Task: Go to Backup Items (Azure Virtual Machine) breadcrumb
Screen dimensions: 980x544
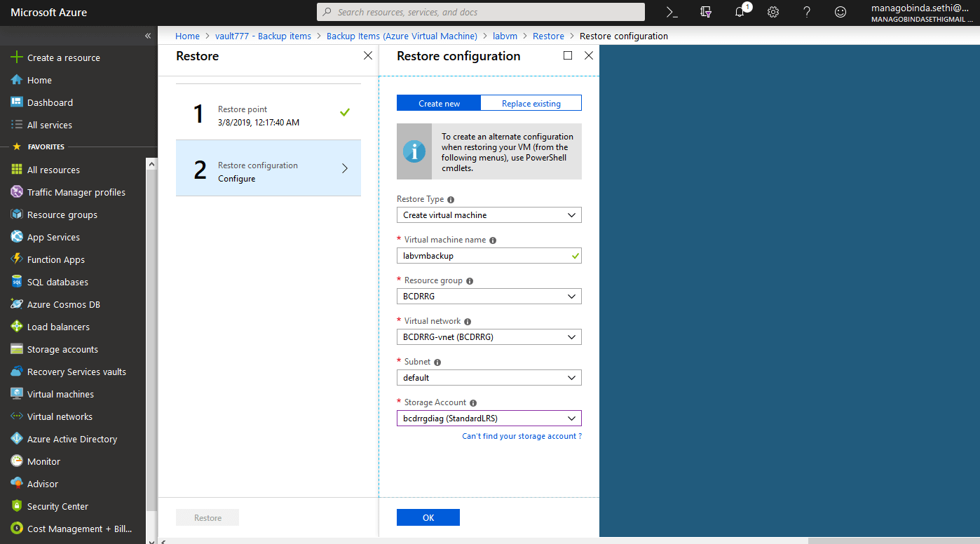Action: click(402, 36)
